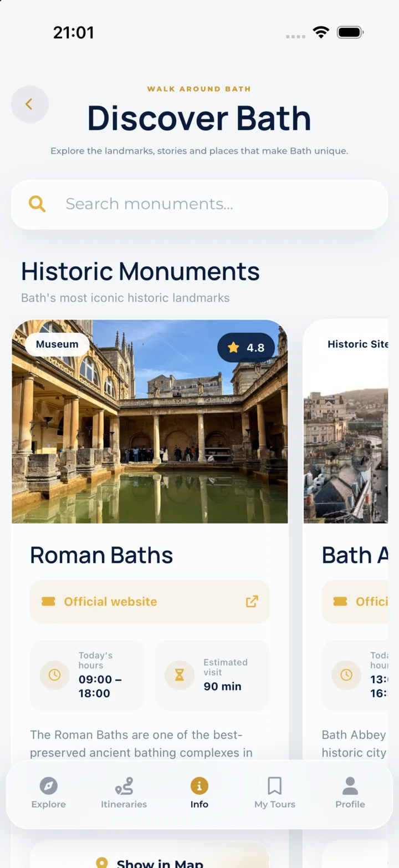Open Roman Baths Official website link
Image resolution: width=399 pixels, height=868 pixels.
coord(150,602)
